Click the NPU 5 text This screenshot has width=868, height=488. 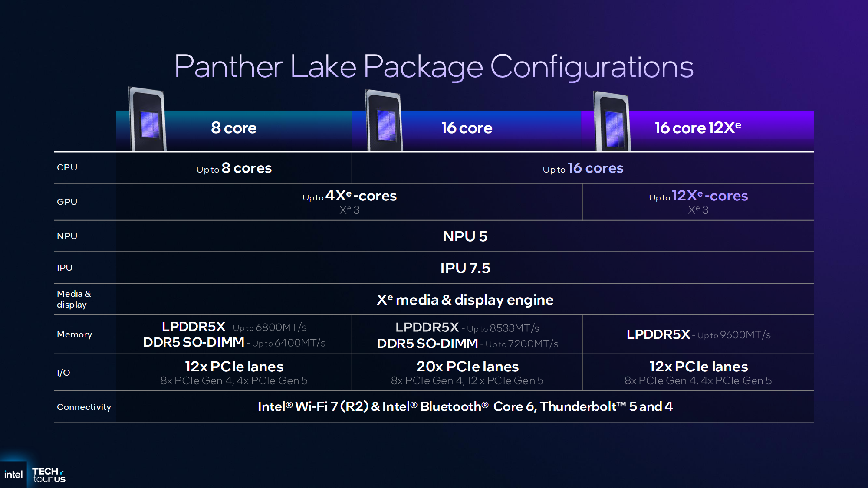[x=465, y=236]
